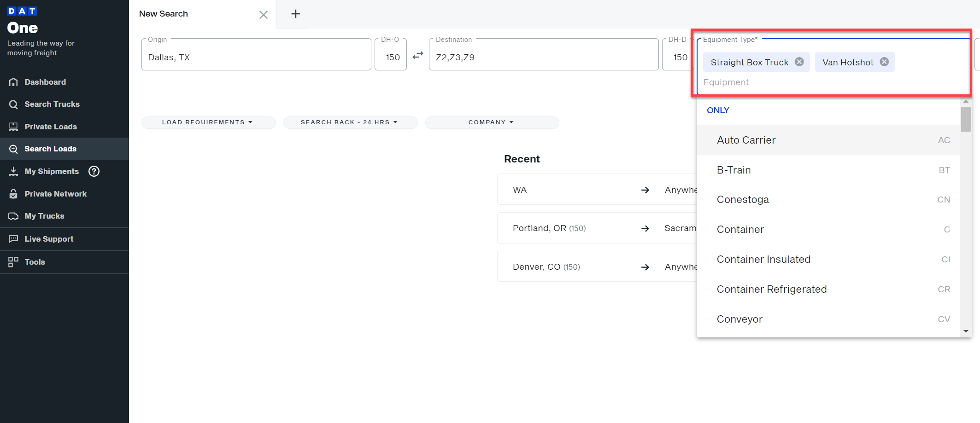
Task: Expand the Load Requirements filter
Action: (208, 122)
